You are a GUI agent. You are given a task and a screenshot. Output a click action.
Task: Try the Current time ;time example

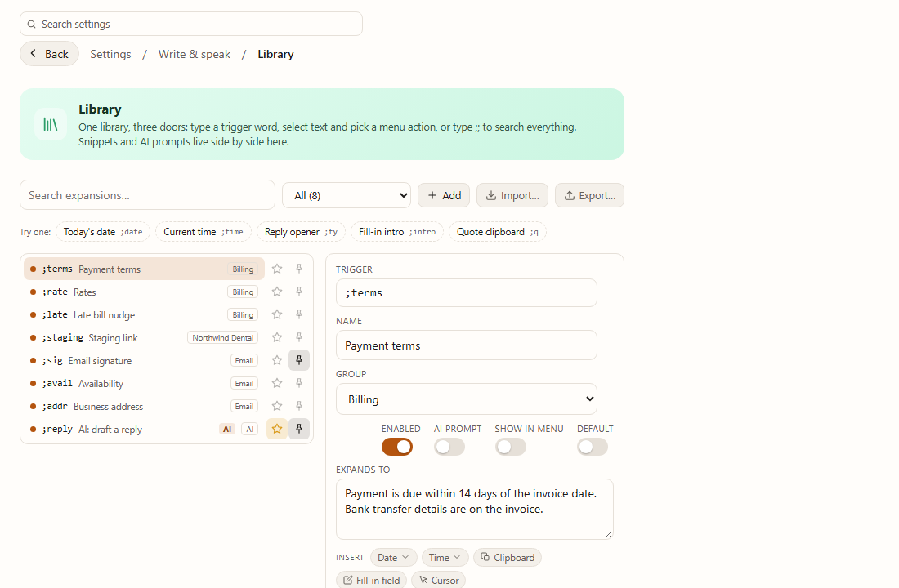pos(204,232)
